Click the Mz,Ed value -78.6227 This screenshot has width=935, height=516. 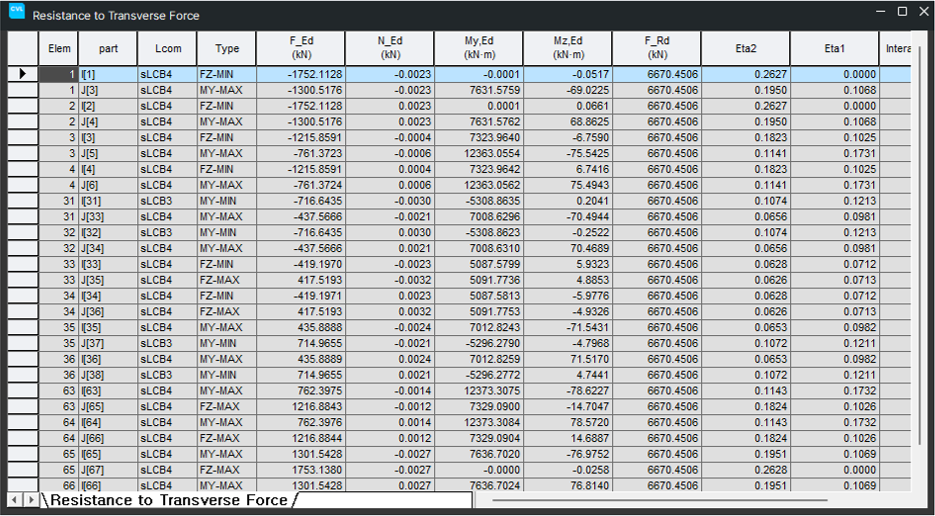tap(568, 391)
